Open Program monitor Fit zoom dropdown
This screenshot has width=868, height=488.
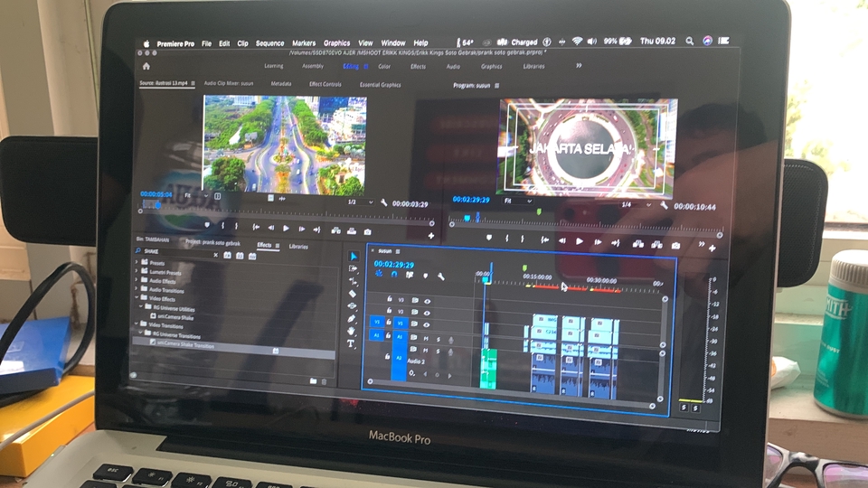tap(517, 201)
